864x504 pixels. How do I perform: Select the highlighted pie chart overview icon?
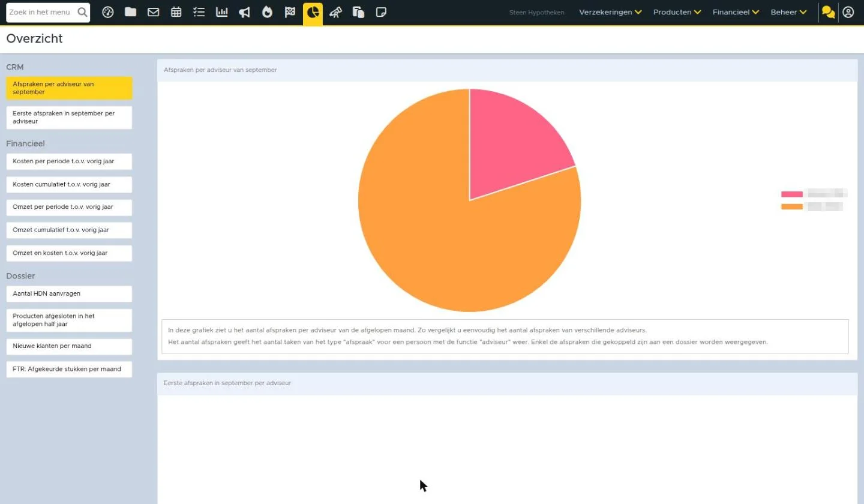click(313, 13)
